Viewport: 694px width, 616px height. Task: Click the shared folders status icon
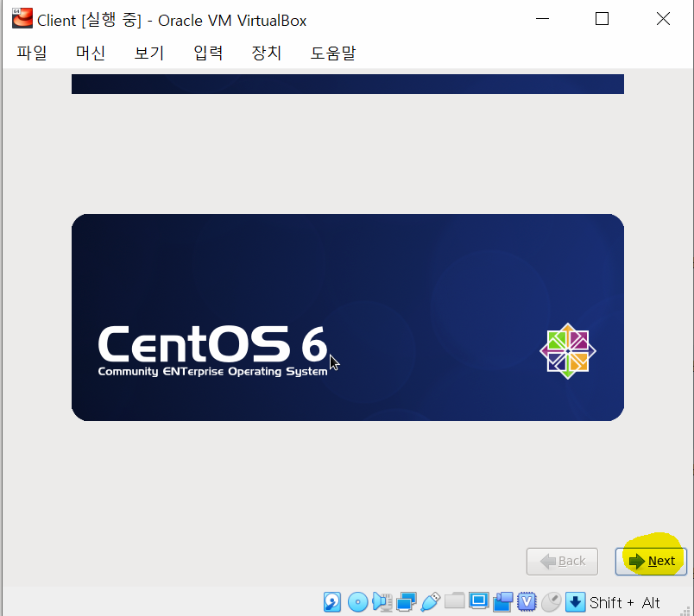(x=455, y=601)
